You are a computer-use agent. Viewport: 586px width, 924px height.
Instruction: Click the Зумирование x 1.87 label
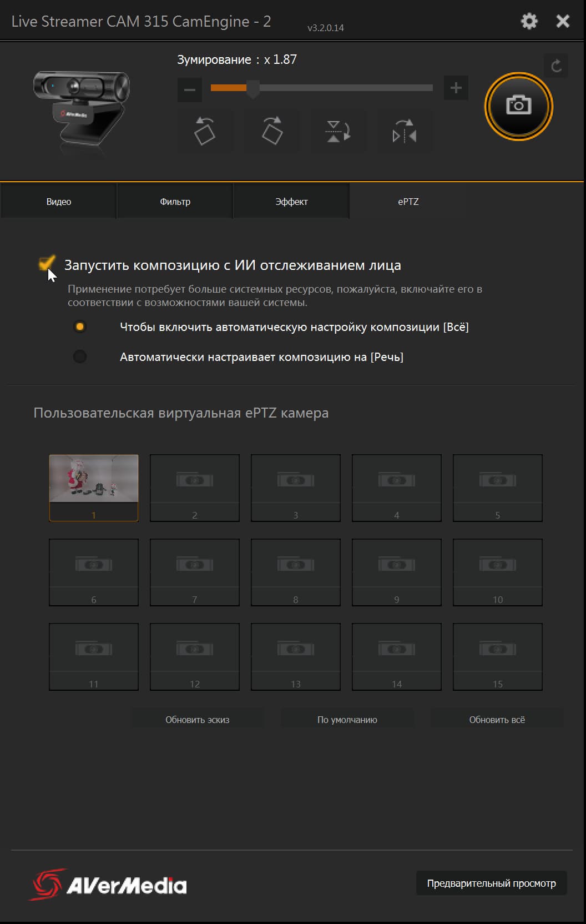pyautogui.click(x=237, y=59)
